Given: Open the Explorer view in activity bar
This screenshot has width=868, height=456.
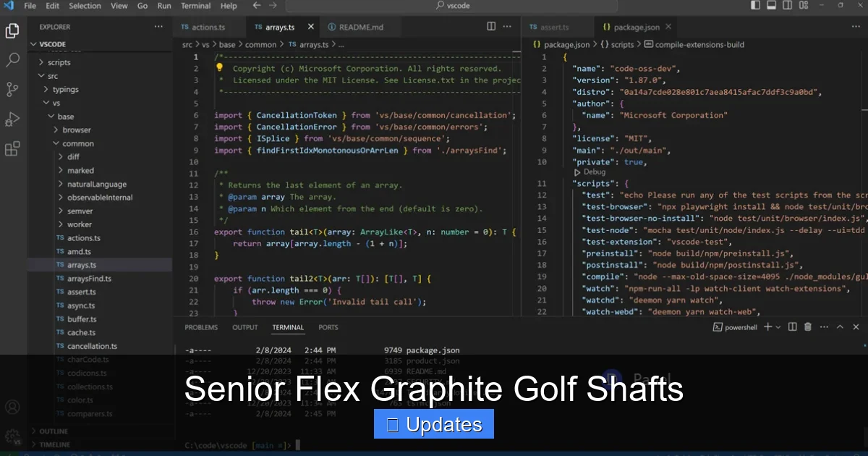Looking at the screenshot, I should coord(12,31).
